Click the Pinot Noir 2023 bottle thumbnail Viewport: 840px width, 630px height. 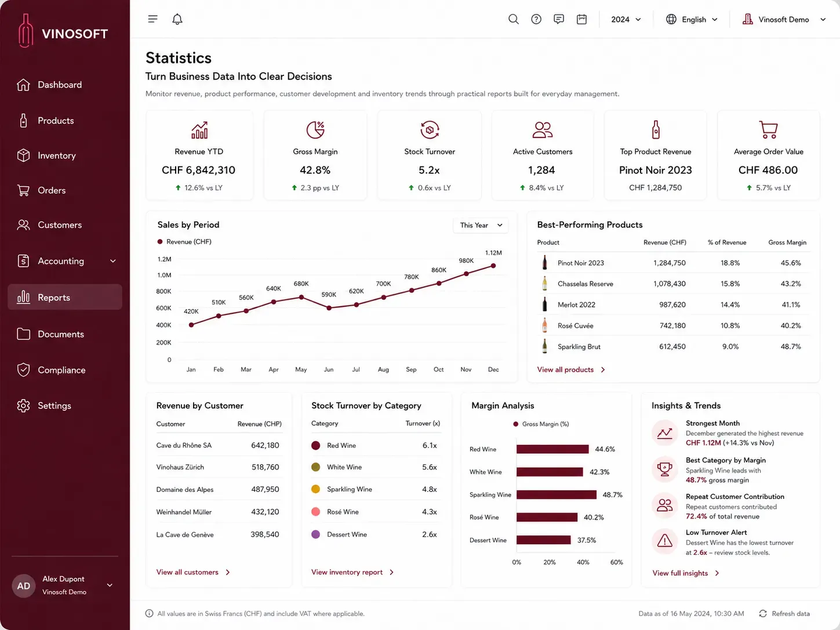tap(544, 263)
